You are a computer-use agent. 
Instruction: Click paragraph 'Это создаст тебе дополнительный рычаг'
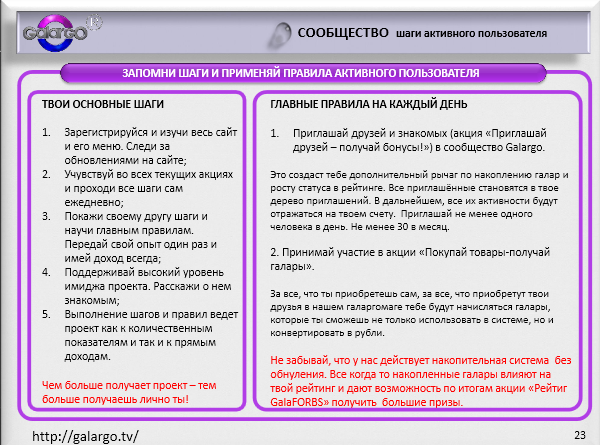419,201
